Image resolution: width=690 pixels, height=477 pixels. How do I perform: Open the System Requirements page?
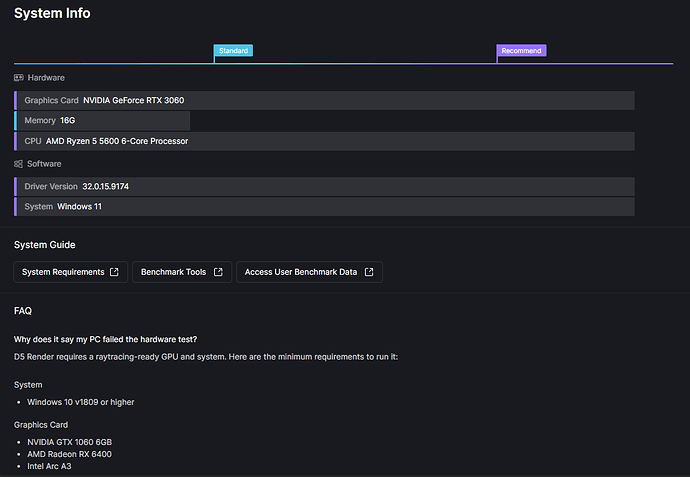click(x=63, y=272)
